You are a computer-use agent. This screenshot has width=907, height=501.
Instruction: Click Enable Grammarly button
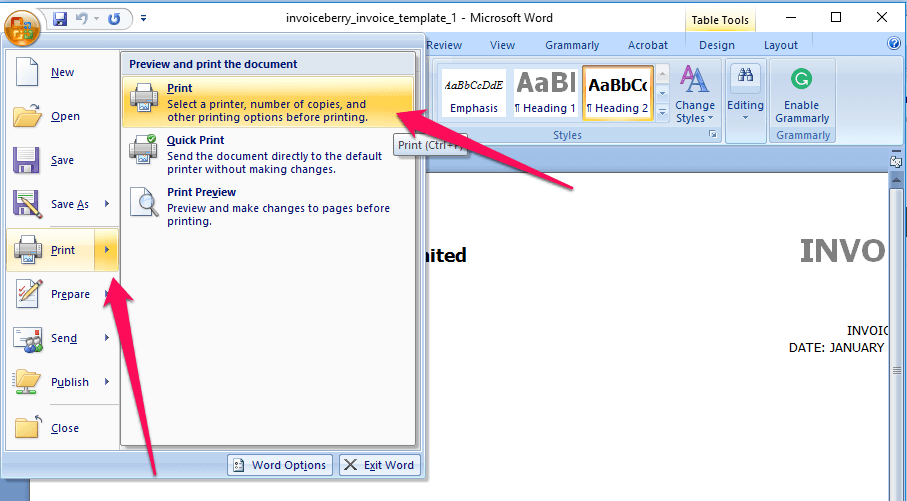(802, 95)
